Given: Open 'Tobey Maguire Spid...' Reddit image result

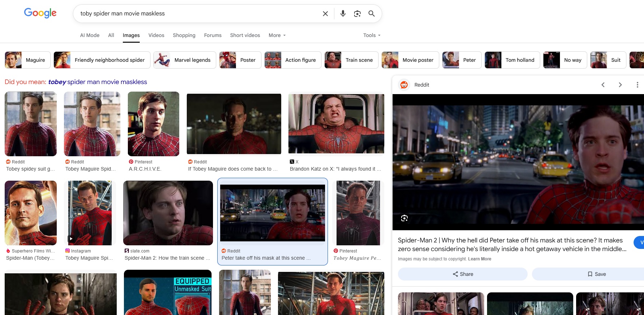Looking at the screenshot, I should 92,124.
